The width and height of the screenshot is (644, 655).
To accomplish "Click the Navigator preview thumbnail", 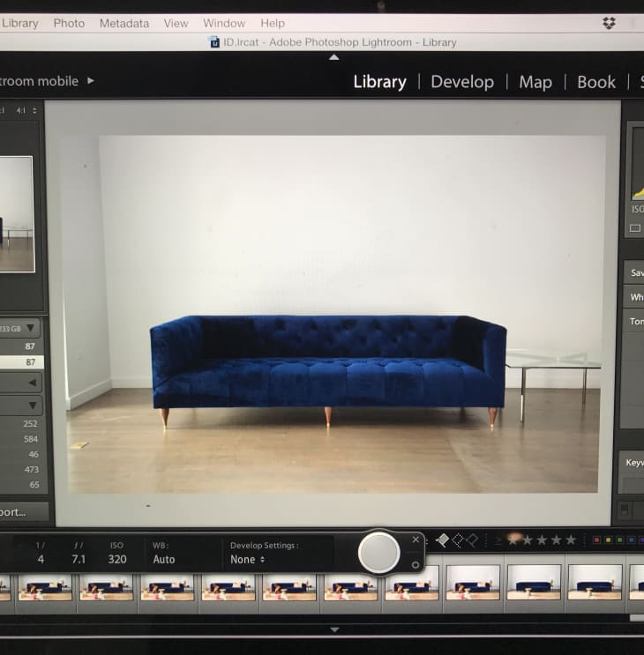I will pyautogui.click(x=16, y=214).
